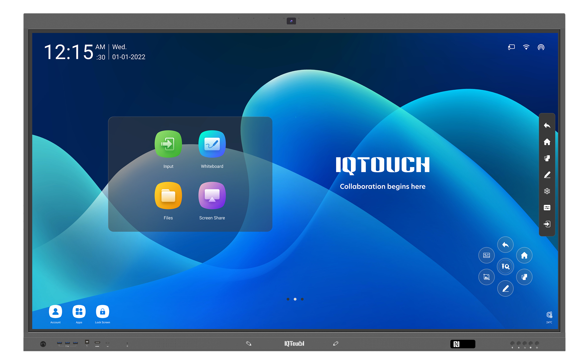Viewport: 588px width, 364px height.
Task: Go to the first page indicator dot
Action: pyautogui.click(x=288, y=299)
